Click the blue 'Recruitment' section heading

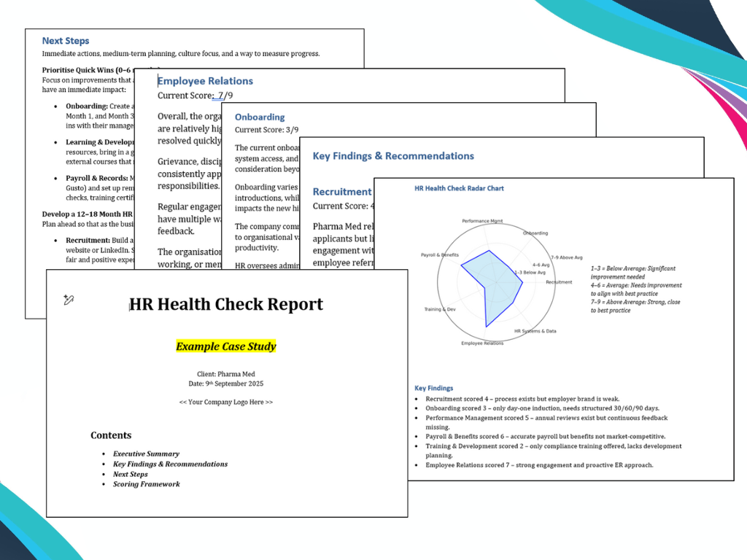(x=342, y=192)
